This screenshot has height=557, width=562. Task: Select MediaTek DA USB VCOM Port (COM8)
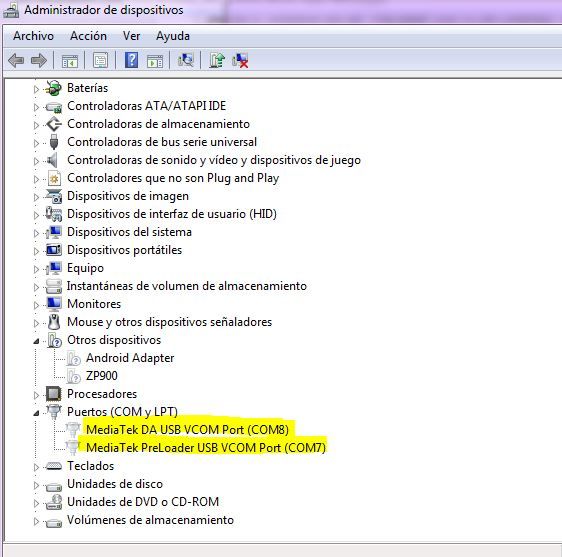[x=187, y=430]
